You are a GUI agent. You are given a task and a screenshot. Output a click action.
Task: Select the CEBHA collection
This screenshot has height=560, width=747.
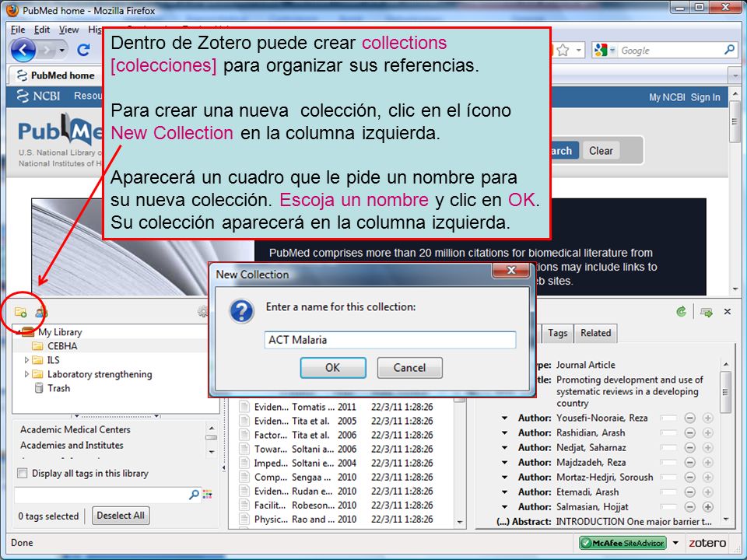(62, 346)
